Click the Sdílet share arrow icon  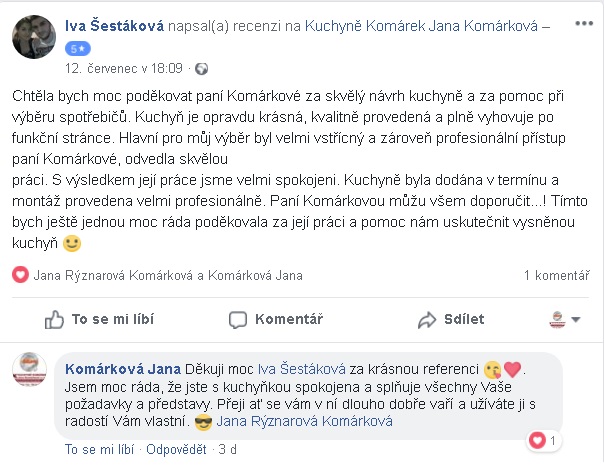pyautogui.click(x=427, y=320)
